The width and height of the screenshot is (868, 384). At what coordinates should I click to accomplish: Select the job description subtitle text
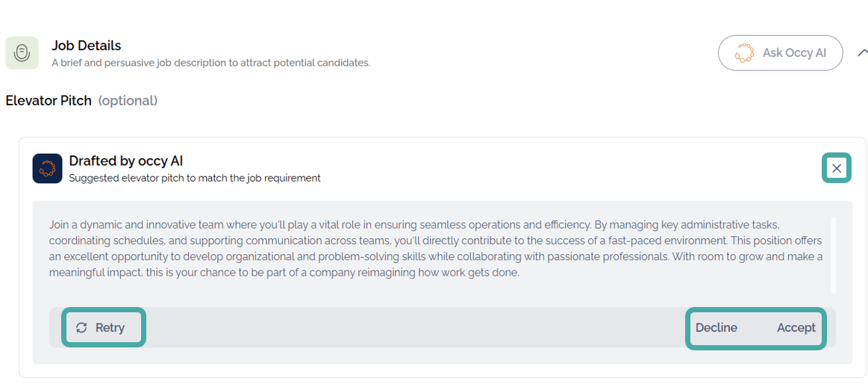(x=210, y=63)
